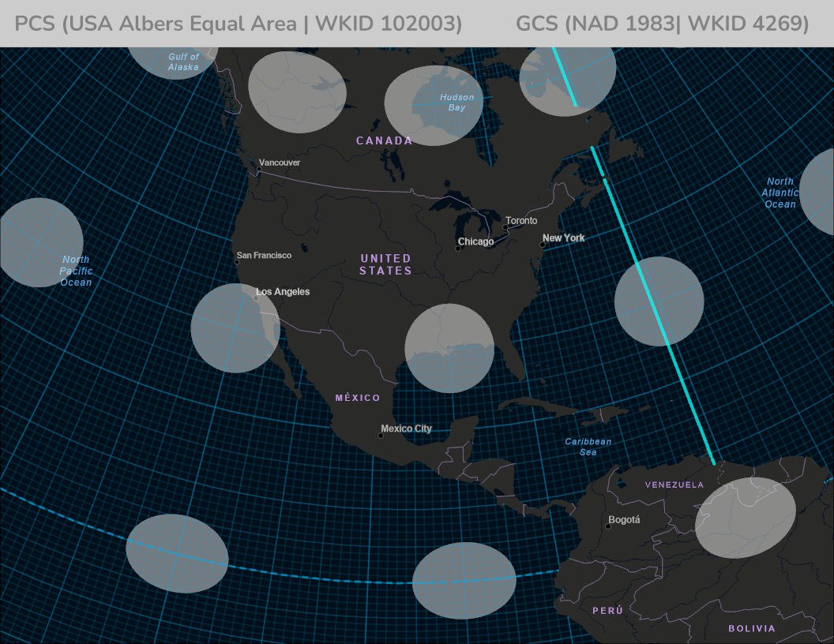Select the Bogotá city marker dot
This screenshot has height=644, width=834.
point(608,526)
